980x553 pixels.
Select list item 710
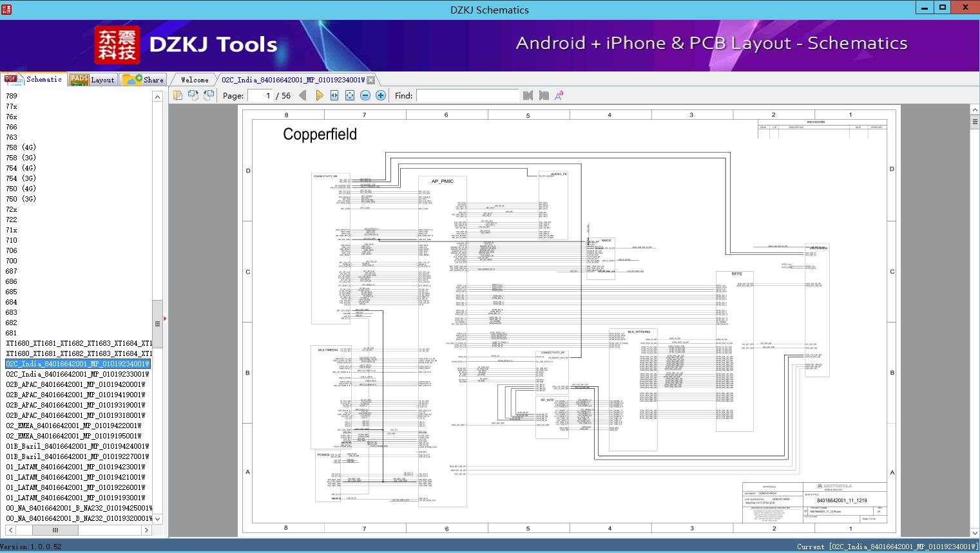pos(12,240)
